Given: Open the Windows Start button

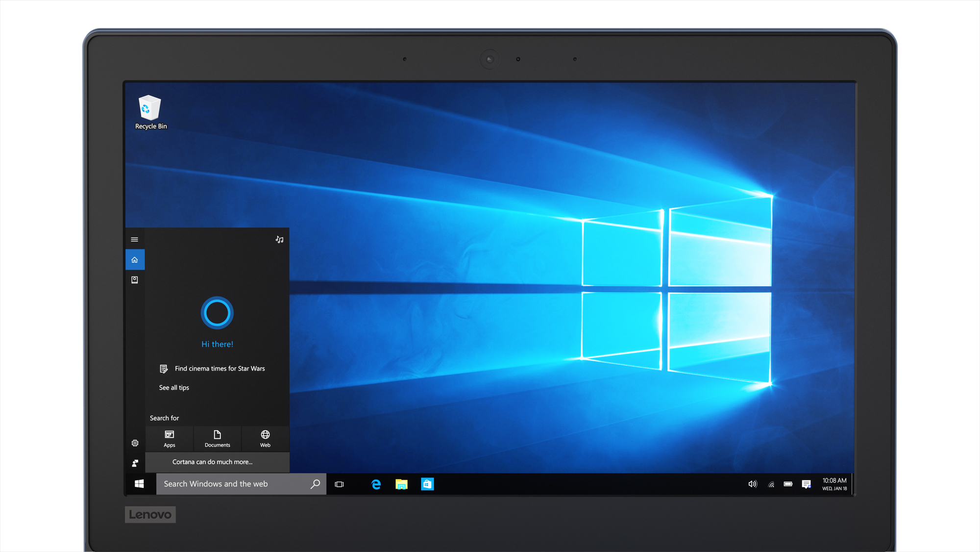Looking at the screenshot, I should click(140, 484).
